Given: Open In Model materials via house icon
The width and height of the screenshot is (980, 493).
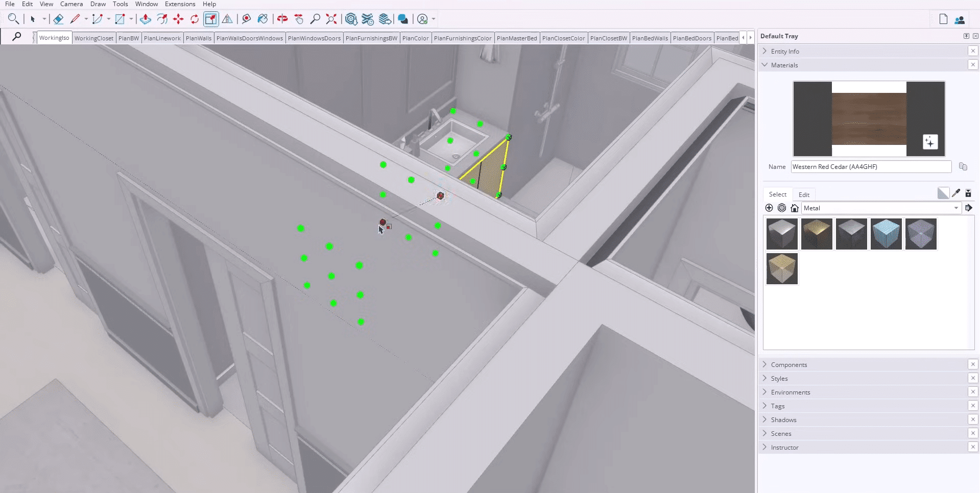Looking at the screenshot, I should pyautogui.click(x=795, y=208).
